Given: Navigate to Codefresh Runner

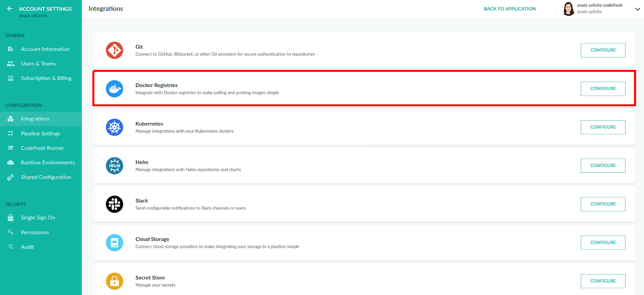Looking at the screenshot, I should point(42,148).
